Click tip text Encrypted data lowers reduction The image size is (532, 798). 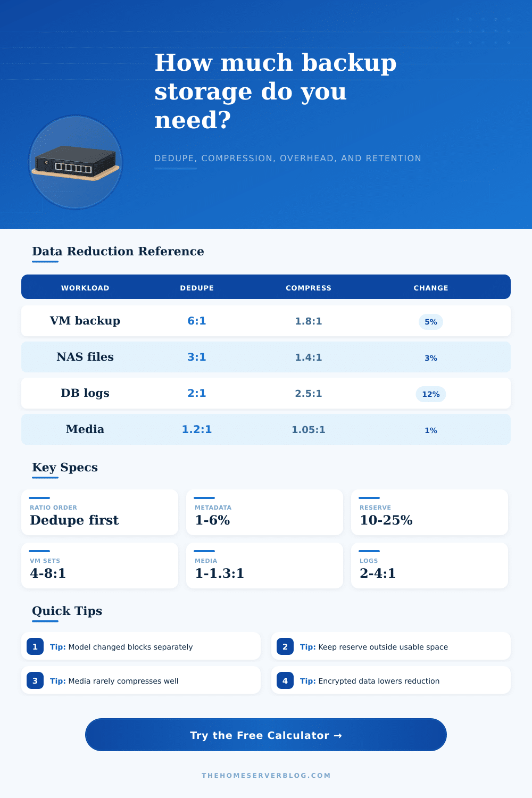[x=379, y=681]
